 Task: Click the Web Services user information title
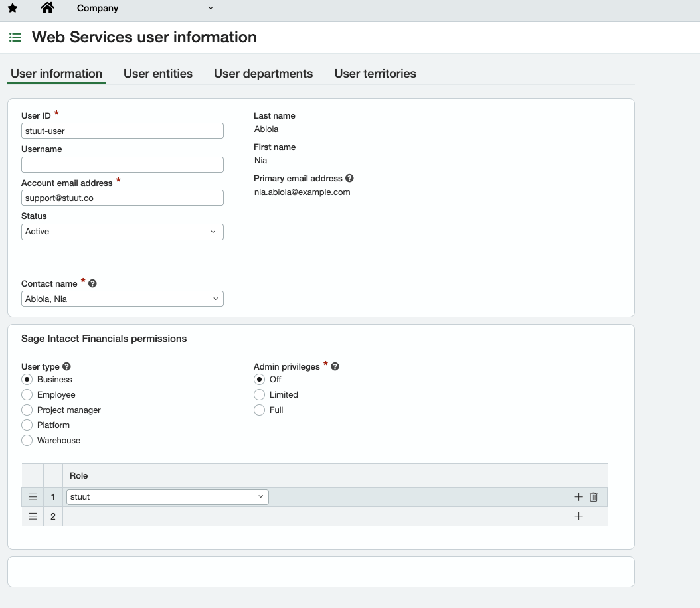(144, 37)
